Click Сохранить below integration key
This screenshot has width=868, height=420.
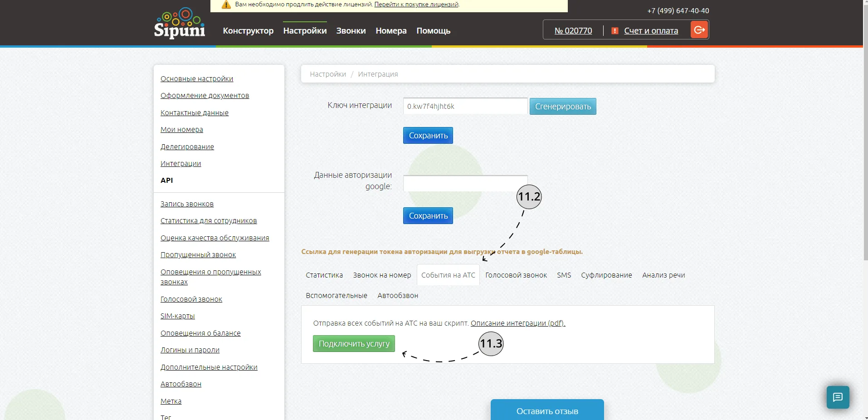(x=428, y=135)
